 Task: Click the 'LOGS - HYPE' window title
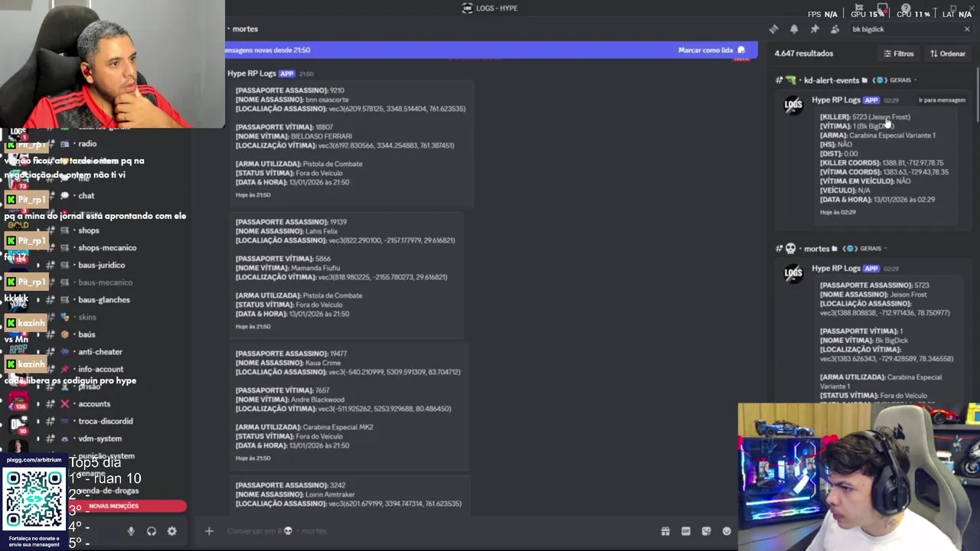(x=496, y=8)
